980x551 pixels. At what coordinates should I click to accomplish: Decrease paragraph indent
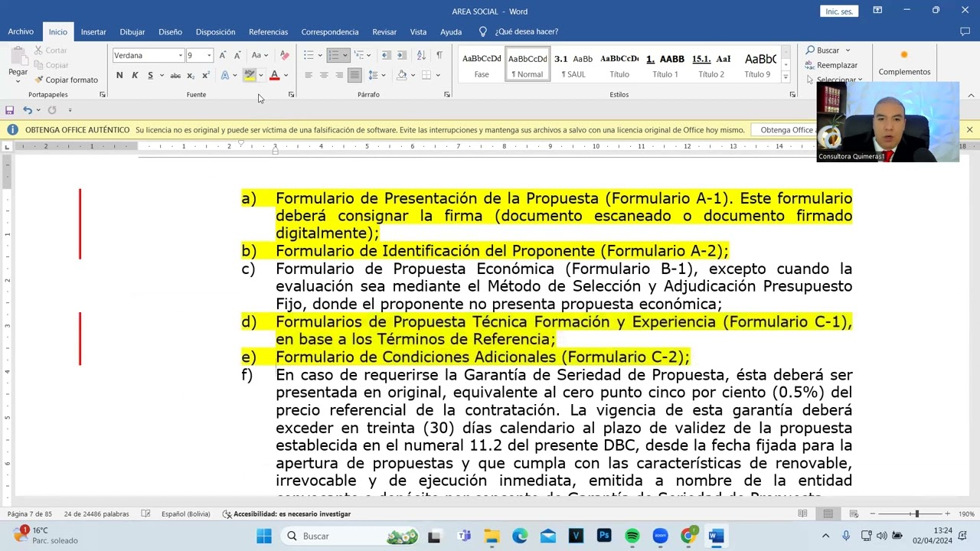[387, 55]
